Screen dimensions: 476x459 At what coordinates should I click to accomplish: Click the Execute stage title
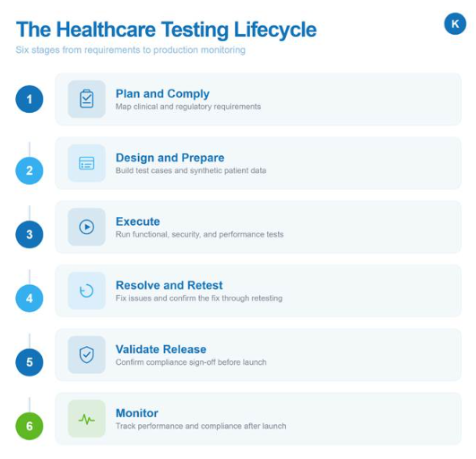pos(138,221)
